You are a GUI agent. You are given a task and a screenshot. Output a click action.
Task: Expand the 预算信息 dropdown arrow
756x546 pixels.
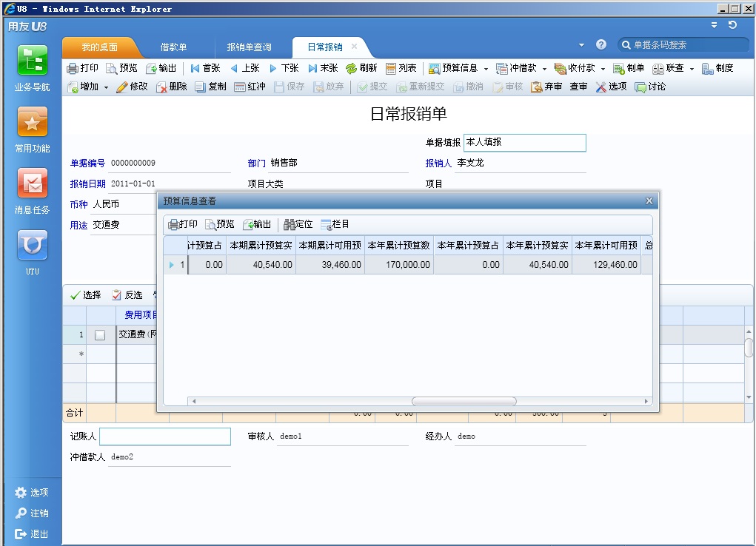click(x=486, y=69)
